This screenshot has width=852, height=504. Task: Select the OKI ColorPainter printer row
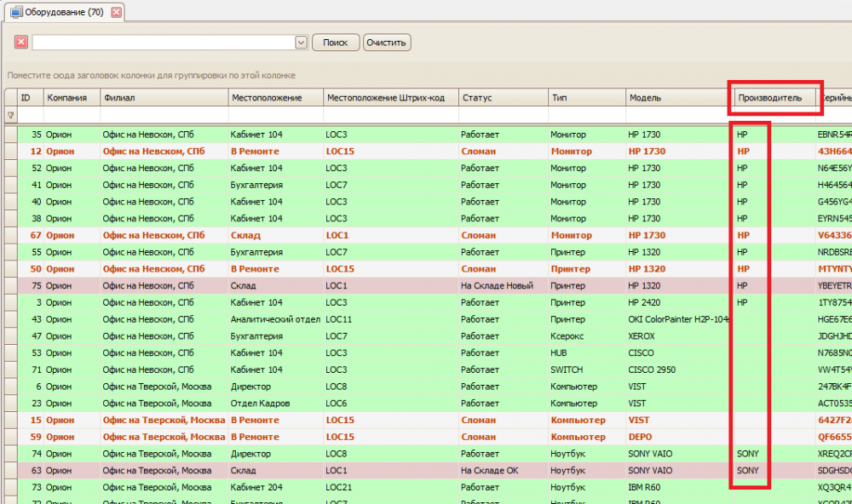429,319
